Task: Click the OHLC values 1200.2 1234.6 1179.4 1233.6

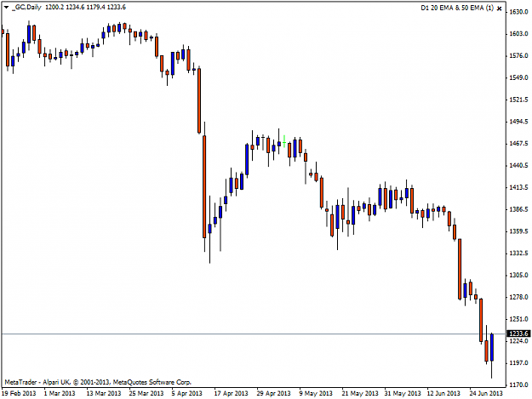Action: point(85,7)
